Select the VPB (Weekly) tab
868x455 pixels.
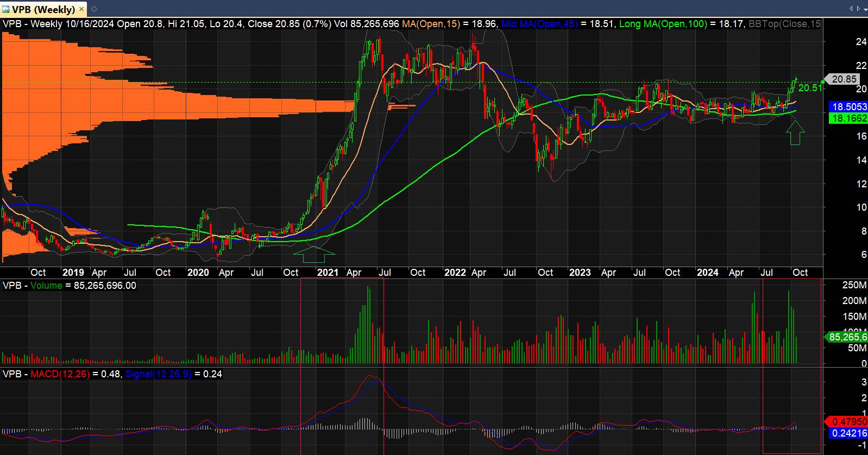point(43,9)
